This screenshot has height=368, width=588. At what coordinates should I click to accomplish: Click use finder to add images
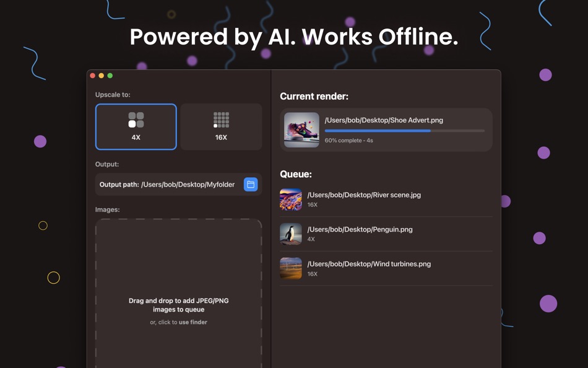(194, 322)
